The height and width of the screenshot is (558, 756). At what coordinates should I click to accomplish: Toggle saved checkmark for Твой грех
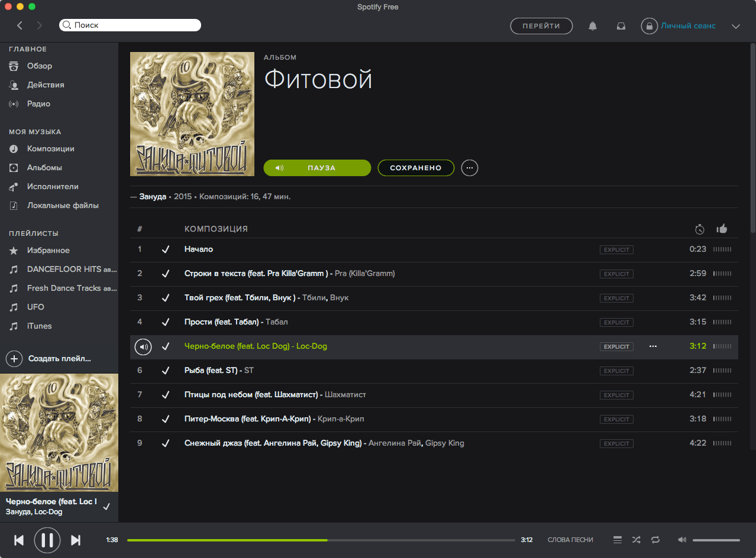click(x=166, y=298)
